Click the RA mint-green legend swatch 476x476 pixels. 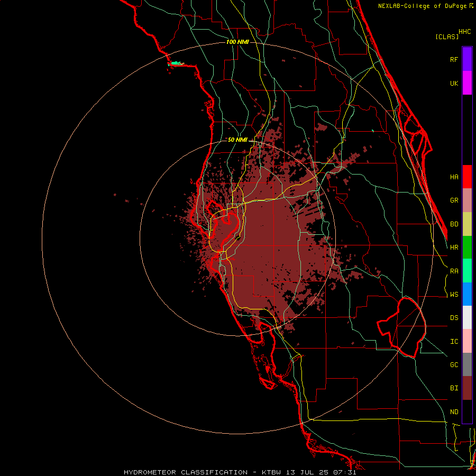click(467, 271)
